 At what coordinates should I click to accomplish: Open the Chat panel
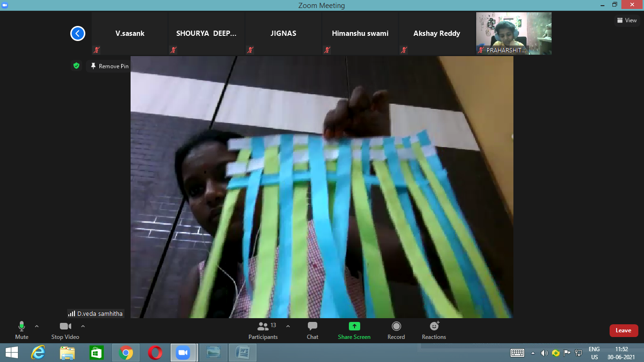point(312,330)
